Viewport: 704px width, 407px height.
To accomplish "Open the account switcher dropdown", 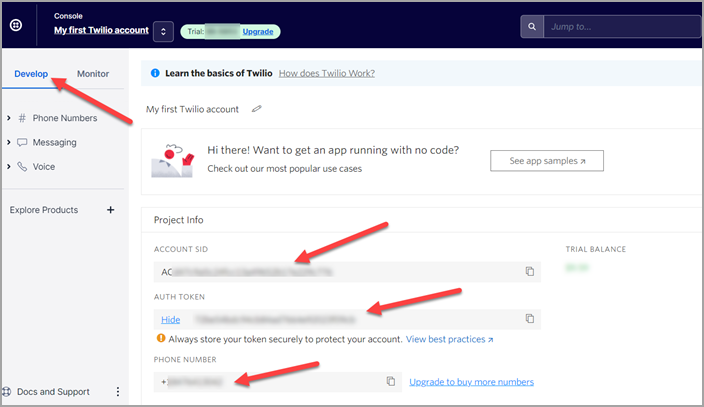I will 163,31.
